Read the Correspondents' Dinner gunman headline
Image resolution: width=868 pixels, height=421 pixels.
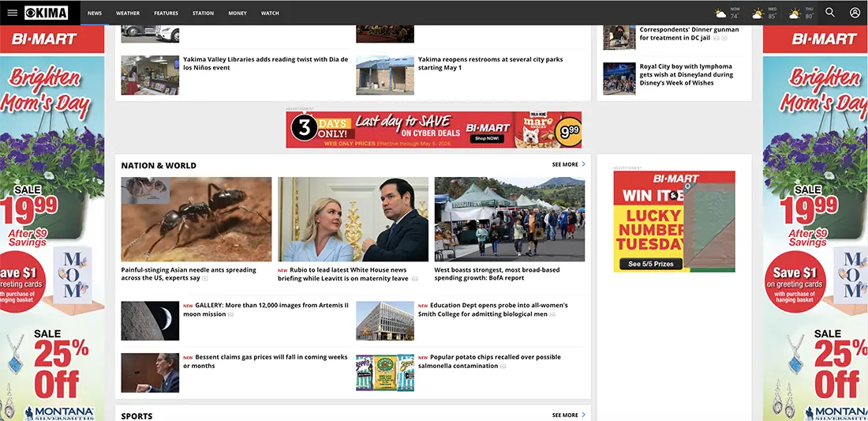point(689,33)
